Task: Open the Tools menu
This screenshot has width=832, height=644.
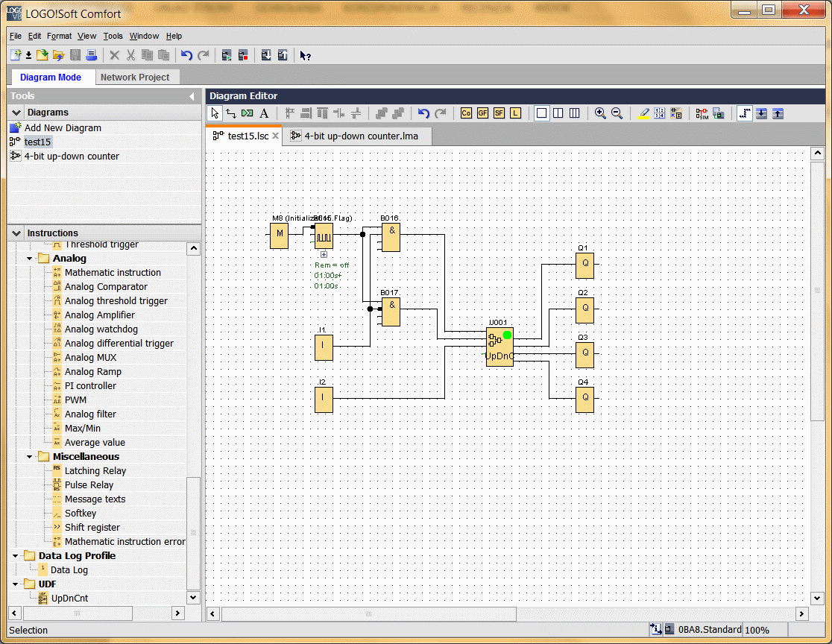Action: tap(113, 36)
